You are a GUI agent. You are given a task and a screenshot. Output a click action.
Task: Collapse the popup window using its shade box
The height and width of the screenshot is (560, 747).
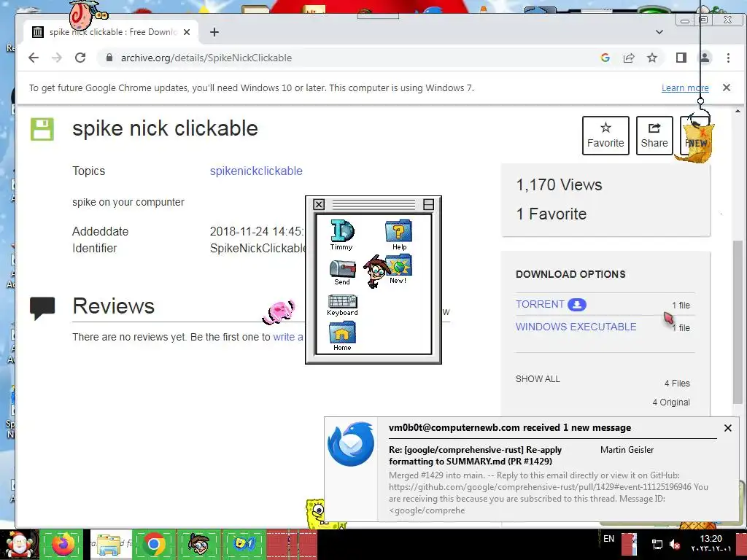tap(428, 205)
